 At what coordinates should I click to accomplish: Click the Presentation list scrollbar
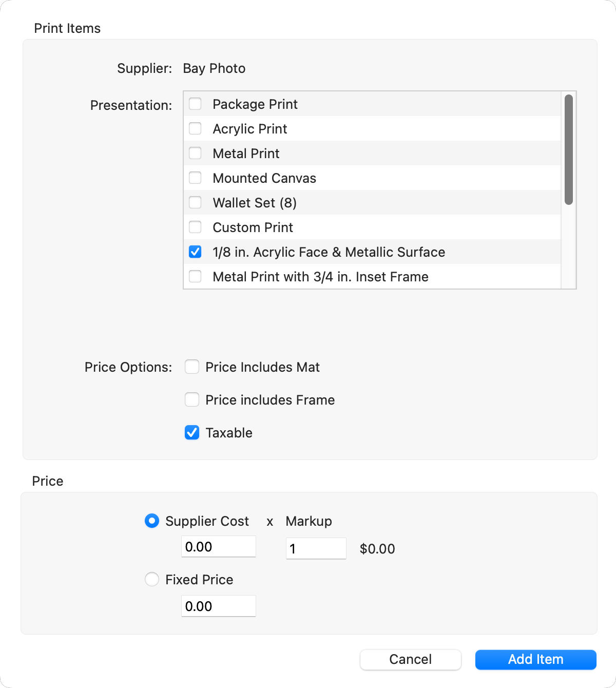568,150
